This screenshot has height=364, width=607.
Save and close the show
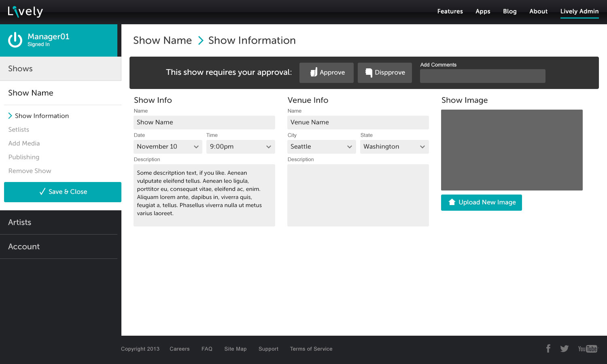[63, 192]
